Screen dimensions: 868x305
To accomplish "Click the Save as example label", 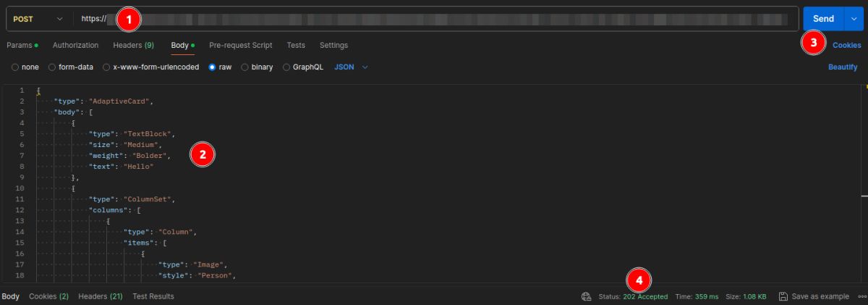I will (820, 296).
